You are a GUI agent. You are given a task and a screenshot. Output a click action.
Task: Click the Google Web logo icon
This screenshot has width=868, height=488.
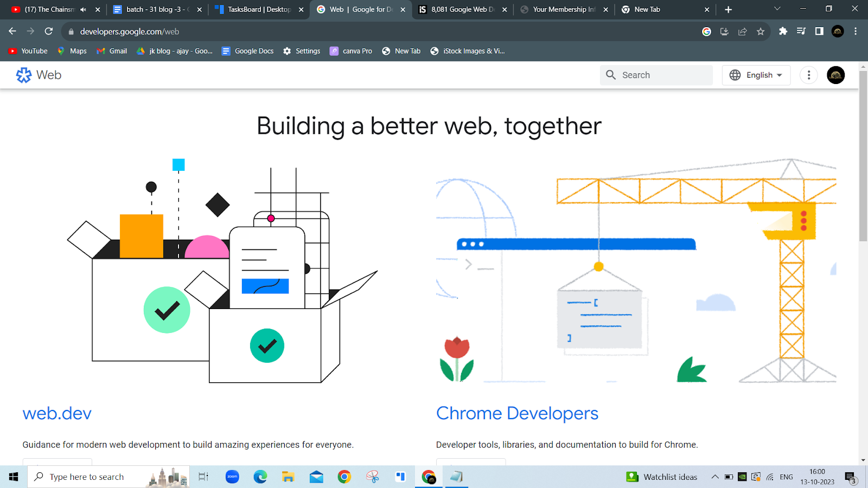(24, 75)
